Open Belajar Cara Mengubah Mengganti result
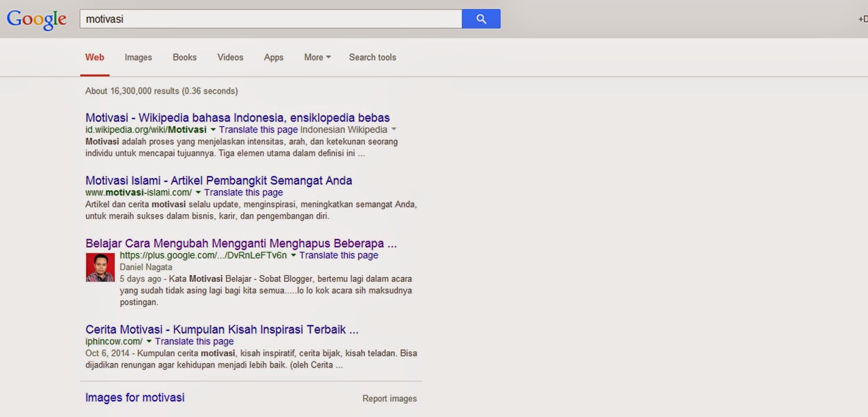The image size is (868, 417). coord(241,243)
